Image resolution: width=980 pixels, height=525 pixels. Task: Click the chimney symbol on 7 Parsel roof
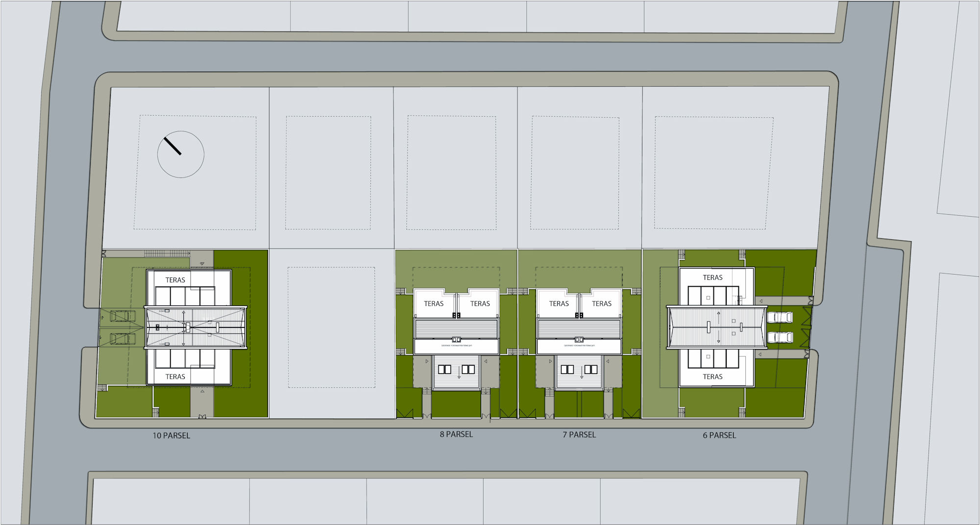[x=579, y=339]
